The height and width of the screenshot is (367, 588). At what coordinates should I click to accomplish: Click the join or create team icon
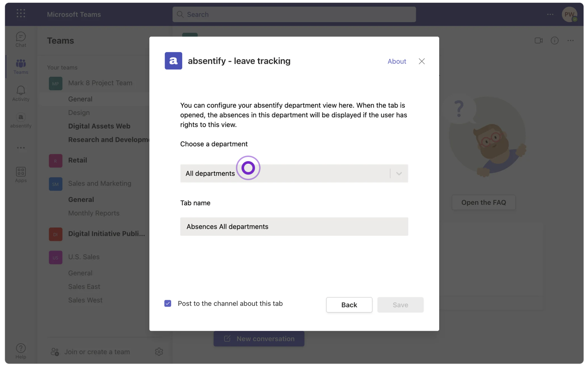click(55, 352)
